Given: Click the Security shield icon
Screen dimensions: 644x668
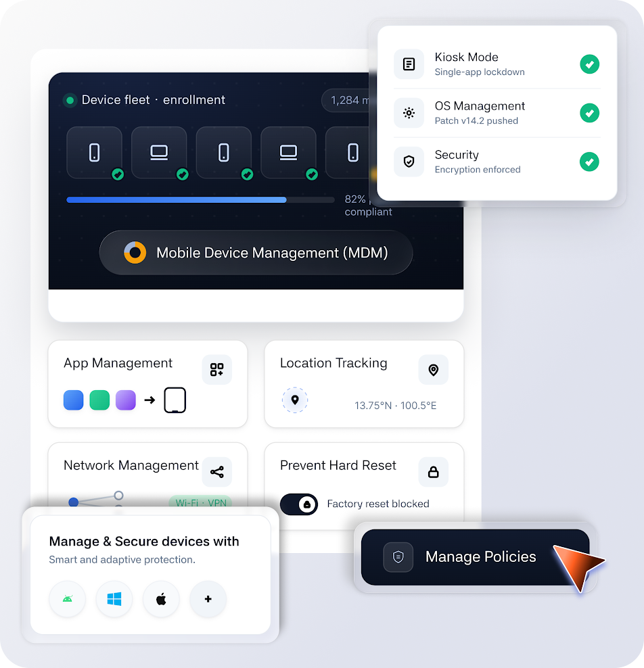Looking at the screenshot, I should (409, 162).
